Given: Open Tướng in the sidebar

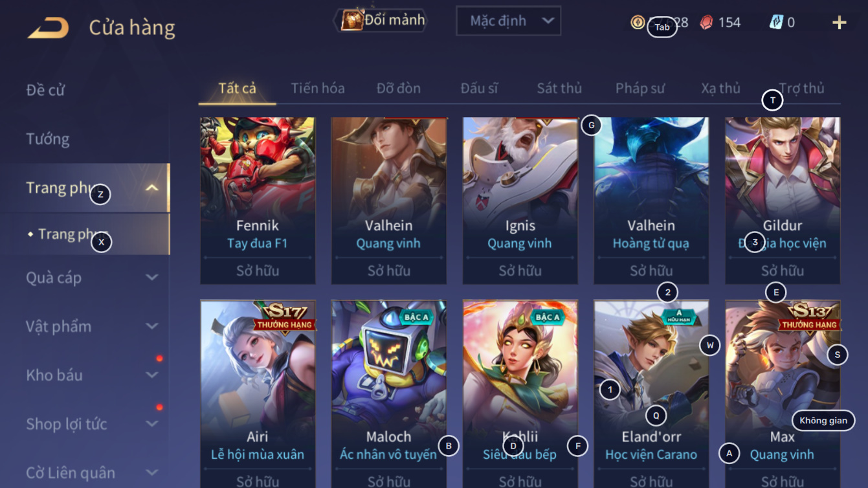Looking at the screenshot, I should pyautogui.click(x=48, y=139).
